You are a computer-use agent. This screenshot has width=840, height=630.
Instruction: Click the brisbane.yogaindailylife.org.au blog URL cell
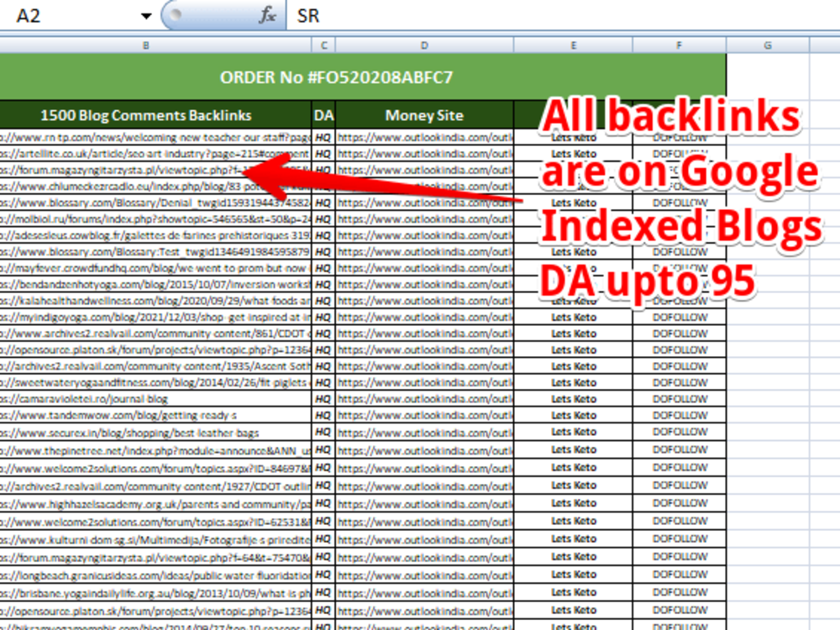click(155, 593)
